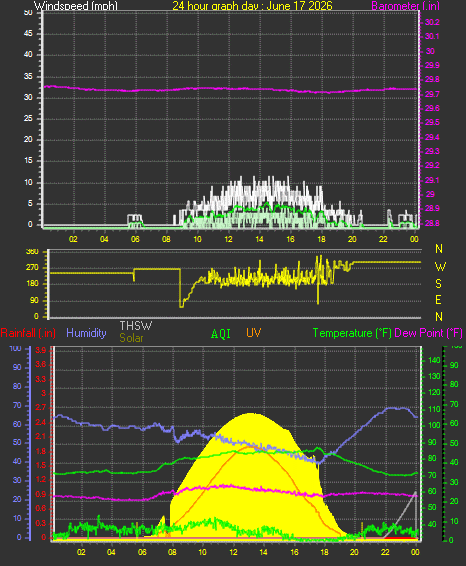Click the '2.7' rainfall scale value

(x=40, y=408)
